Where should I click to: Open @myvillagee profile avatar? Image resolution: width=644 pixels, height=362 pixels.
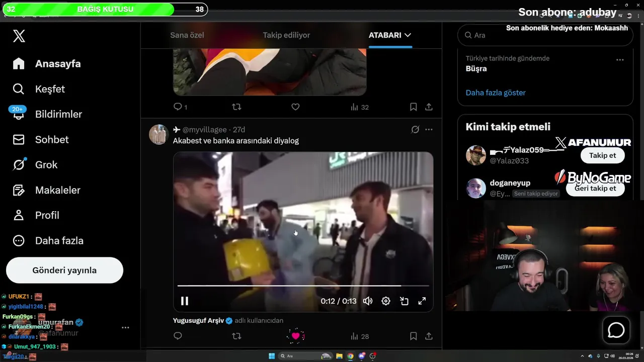[158, 134]
